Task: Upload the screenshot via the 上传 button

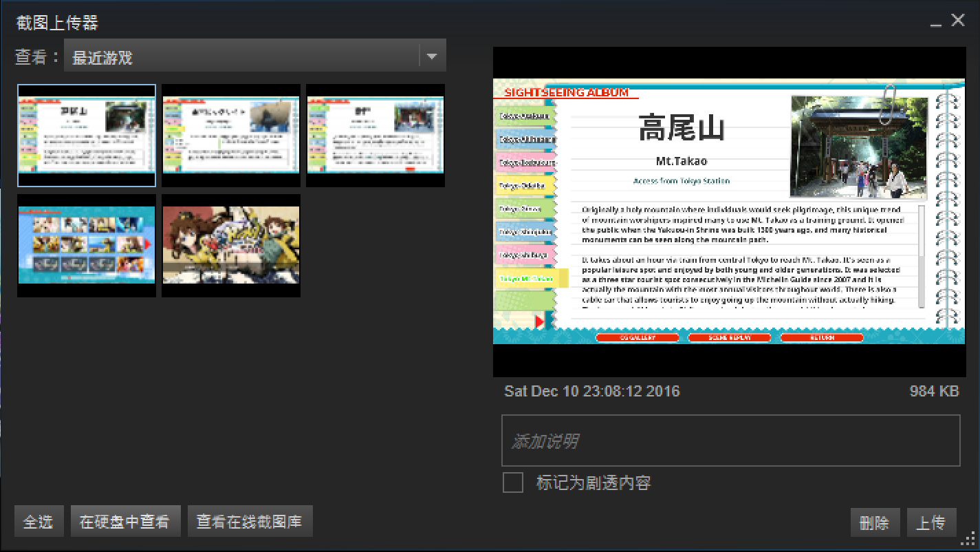Action: [x=931, y=522]
